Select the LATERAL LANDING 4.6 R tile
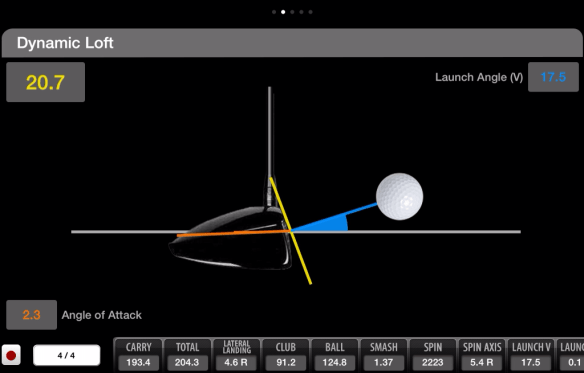Screen dimensions: 584x373 coord(236,355)
